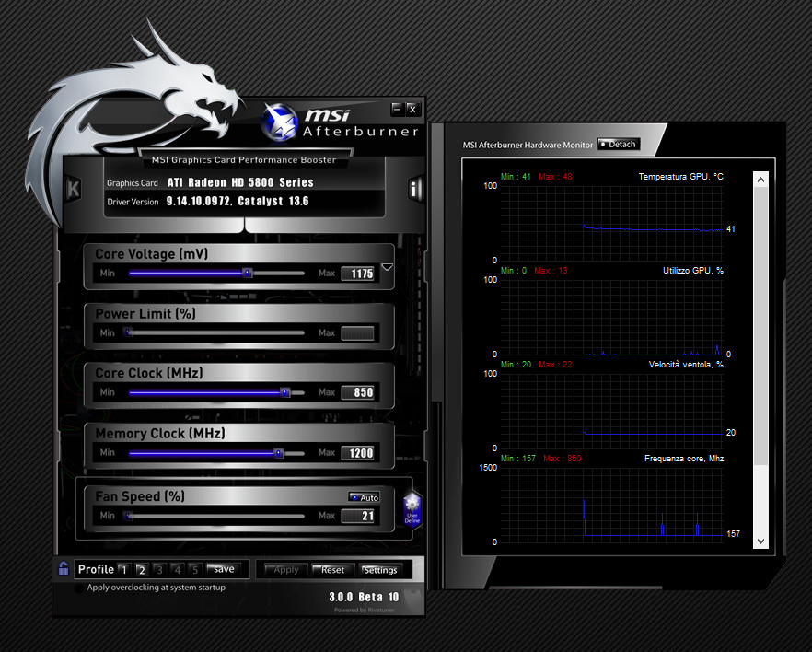Click the MSI Afterburner jet logo
The width and height of the screenshot is (812, 652).
coord(279,122)
